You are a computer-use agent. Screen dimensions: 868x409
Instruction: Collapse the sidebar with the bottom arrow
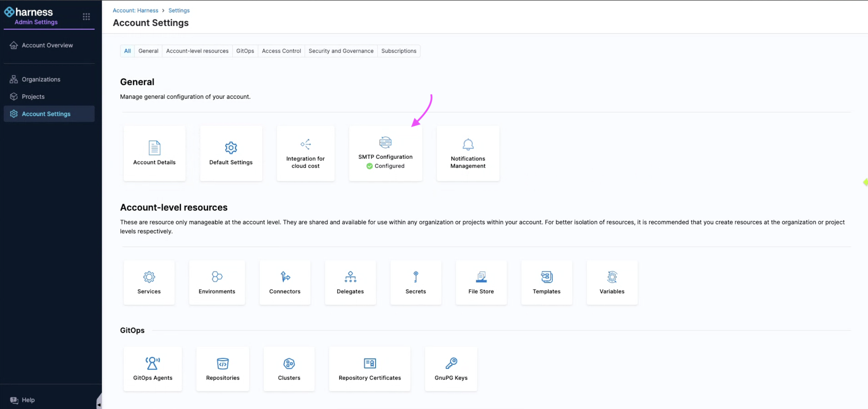(99, 404)
